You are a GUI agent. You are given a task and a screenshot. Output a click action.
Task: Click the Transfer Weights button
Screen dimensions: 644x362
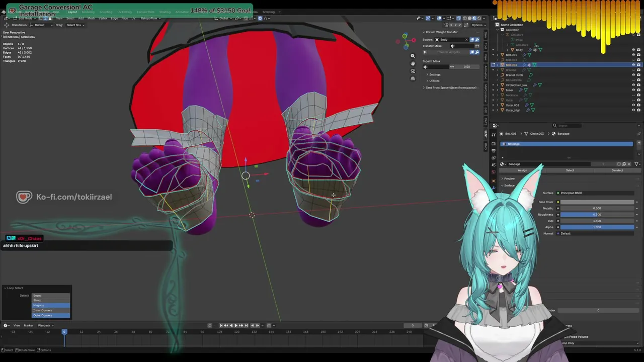coord(448,52)
